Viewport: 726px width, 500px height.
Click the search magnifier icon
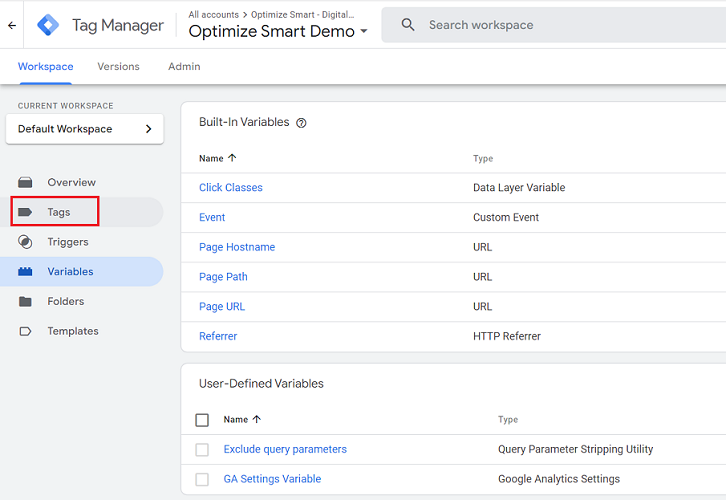click(408, 25)
